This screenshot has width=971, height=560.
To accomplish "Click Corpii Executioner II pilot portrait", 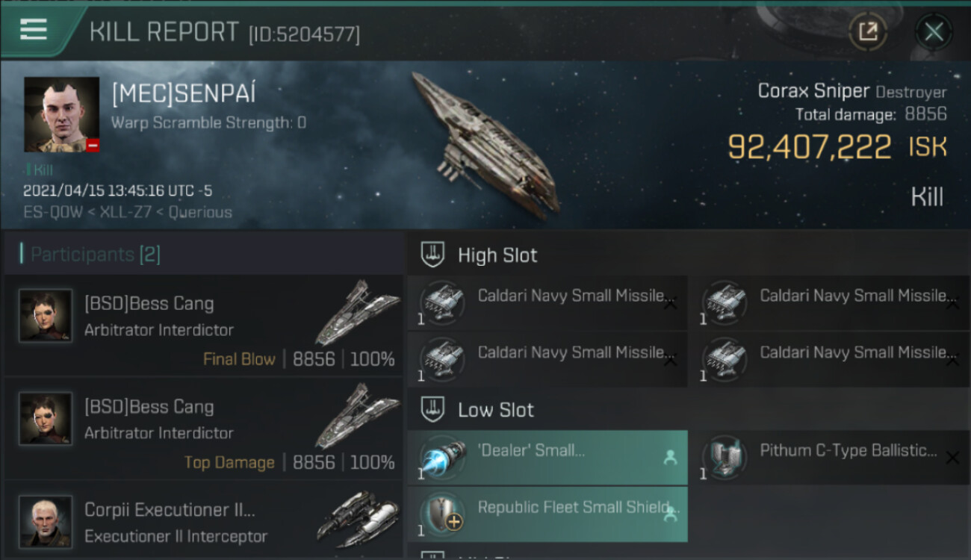I will pyautogui.click(x=46, y=521).
